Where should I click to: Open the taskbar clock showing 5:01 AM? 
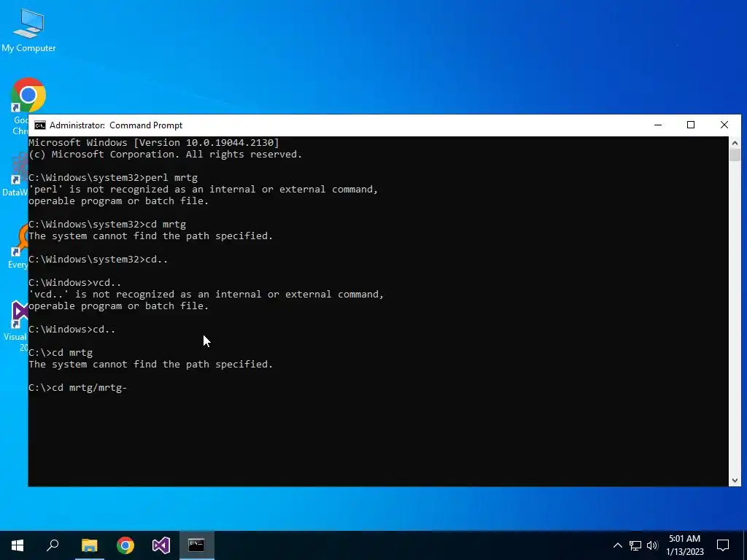(x=684, y=545)
